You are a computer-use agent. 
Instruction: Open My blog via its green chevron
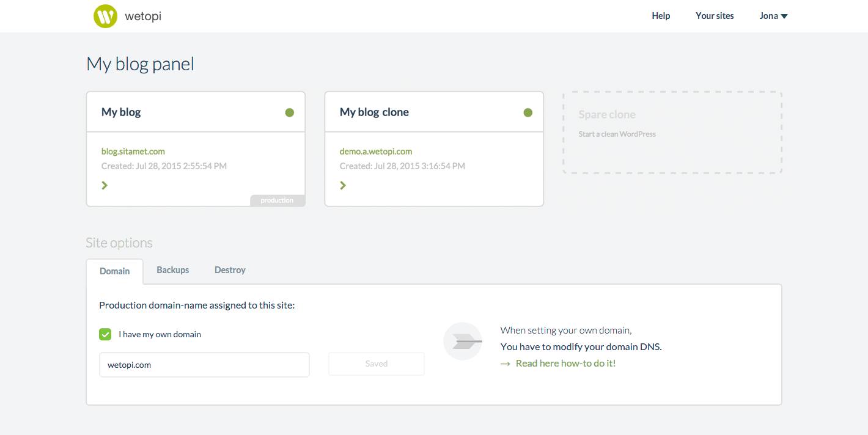105,185
